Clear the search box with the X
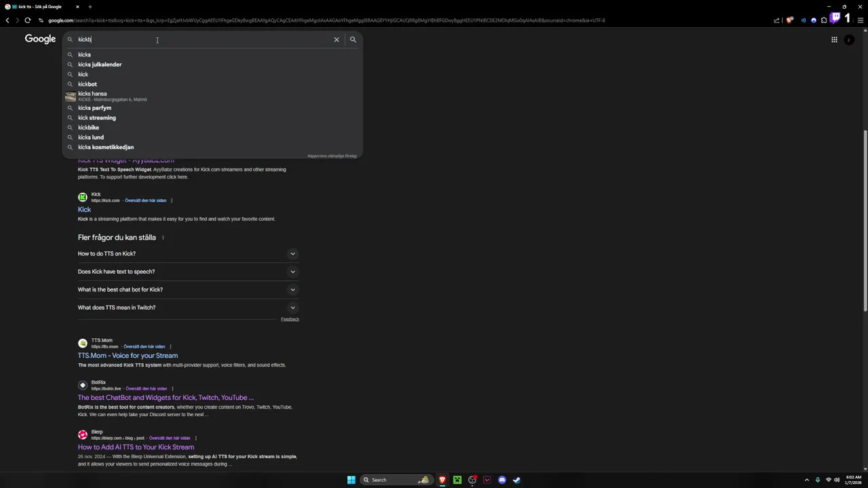The image size is (868, 488). [x=336, y=39]
